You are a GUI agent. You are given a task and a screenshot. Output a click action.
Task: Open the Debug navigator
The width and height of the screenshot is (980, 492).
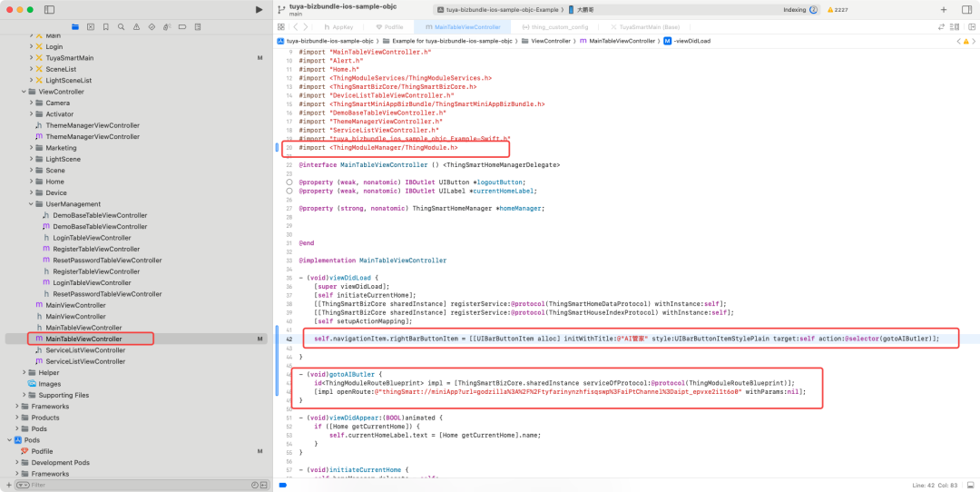(167, 27)
